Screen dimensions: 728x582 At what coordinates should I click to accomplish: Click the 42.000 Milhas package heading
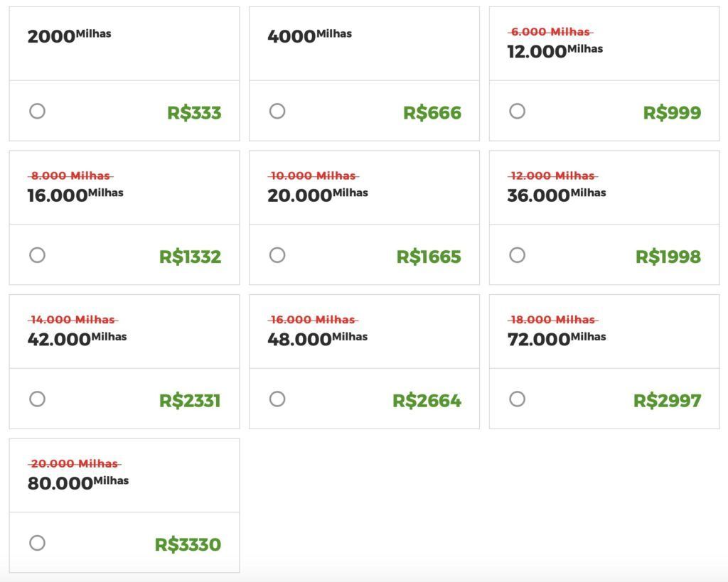tap(77, 339)
